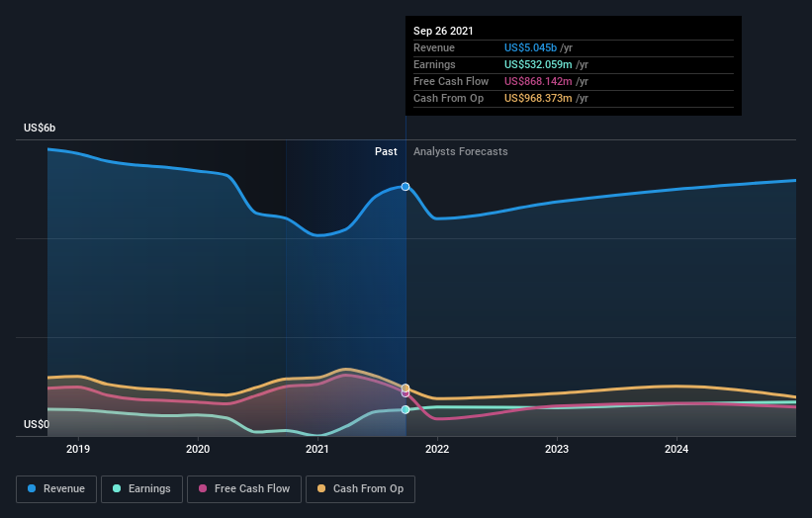This screenshot has height=518, width=812.
Task: Click the 2023 x-axis label
Action: 557,449
